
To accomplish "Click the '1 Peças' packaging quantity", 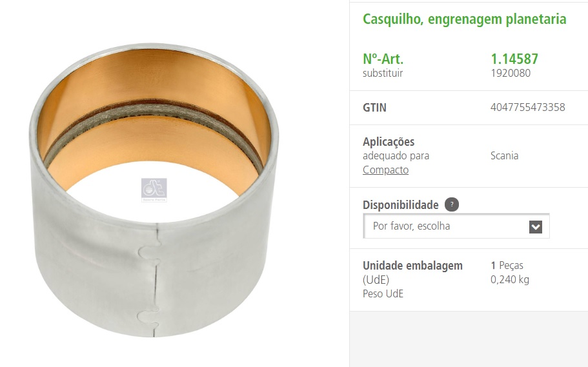I will (507, 265).
